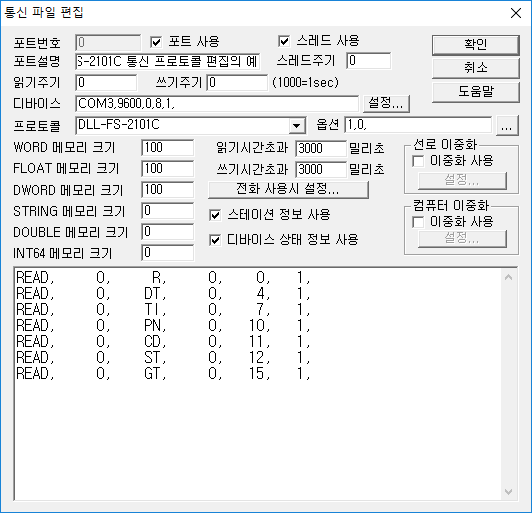Uncheck 스테이션 정보 사용
Viewport: 532px width, 513px height.
click(x=215, y=215)
